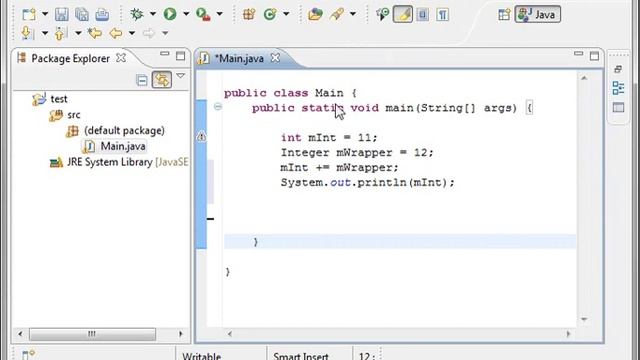Click the New file wizard icon
The height and width of the screenshot is (360, 640).
[x=29, y=14]
